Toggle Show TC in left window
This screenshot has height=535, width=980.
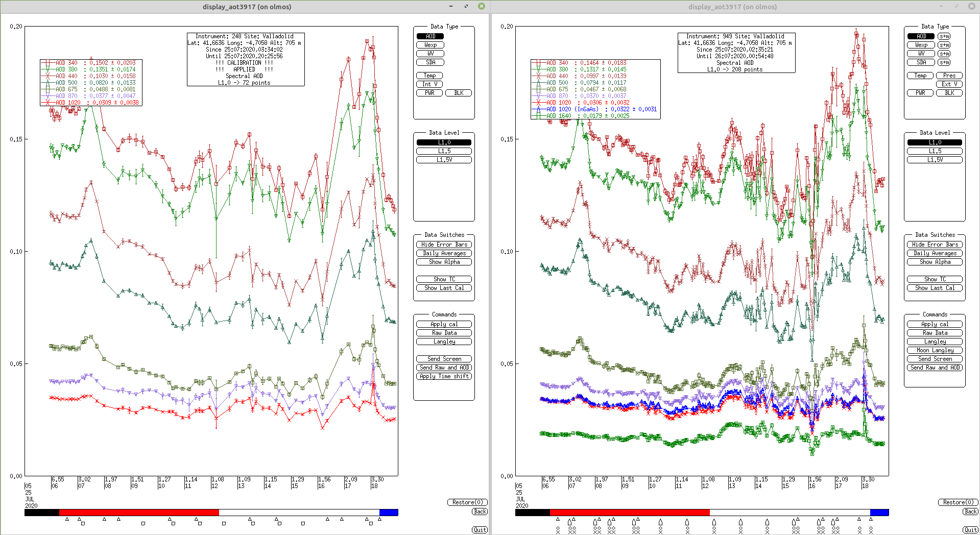444,279
